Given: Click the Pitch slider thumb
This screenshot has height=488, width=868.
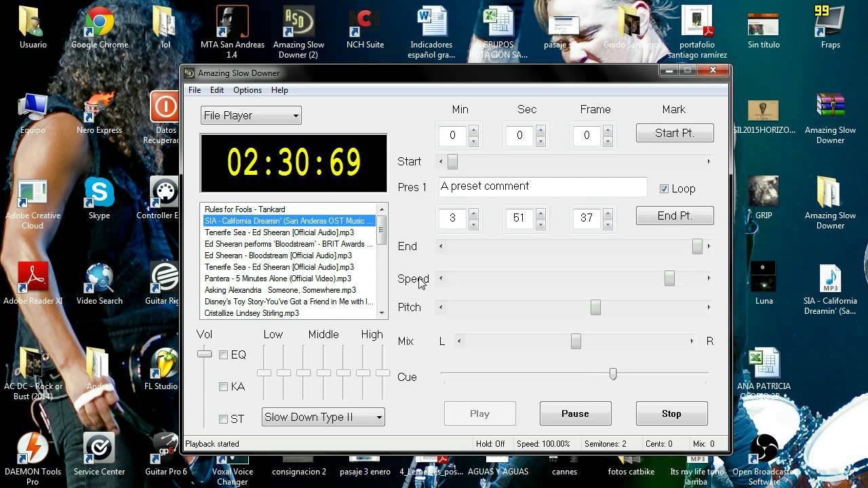Looking at the screenshot, I should coord(595,307).
